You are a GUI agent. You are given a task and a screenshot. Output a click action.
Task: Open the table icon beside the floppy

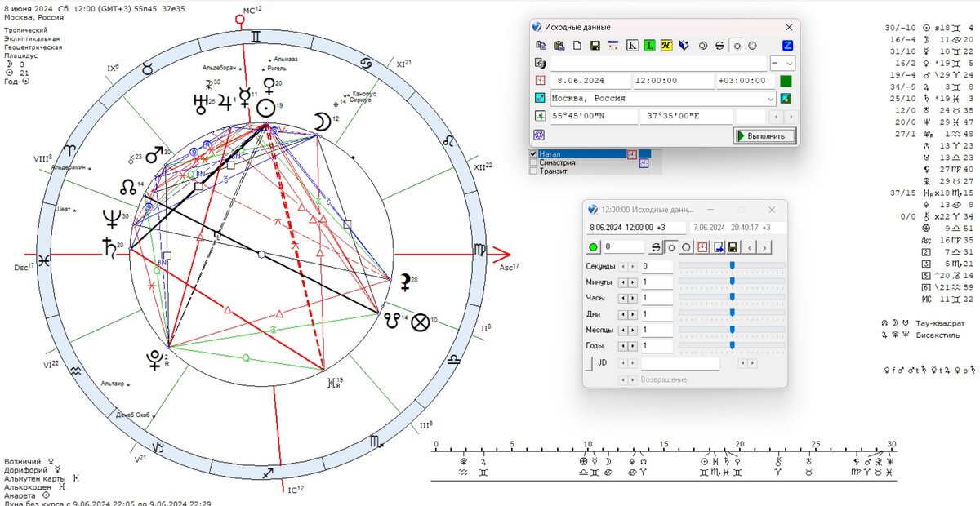612,46
